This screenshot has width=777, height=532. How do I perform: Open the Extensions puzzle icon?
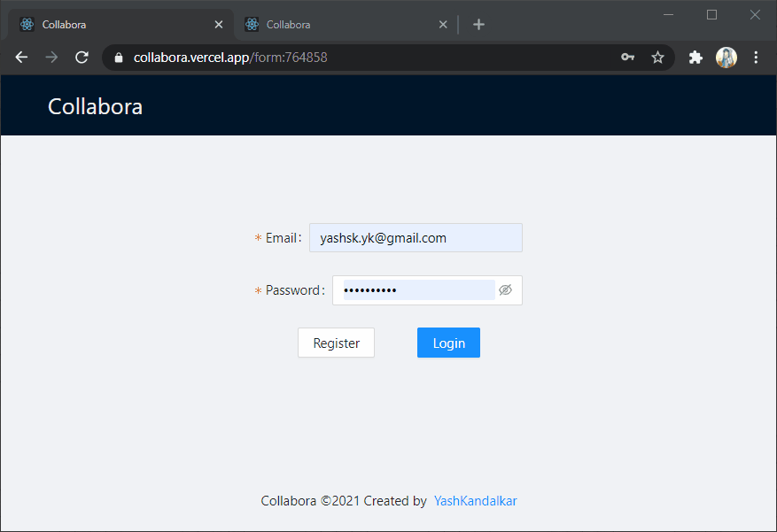click(x=695, y=58)
